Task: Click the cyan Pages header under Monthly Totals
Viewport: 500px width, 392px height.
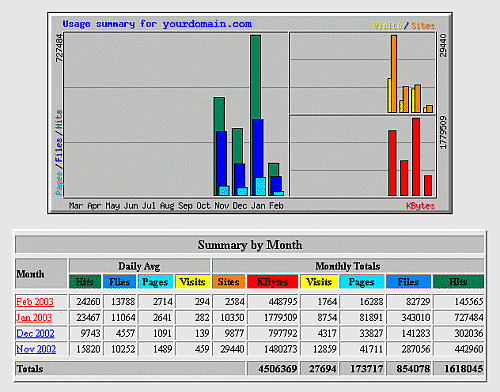Action: click(362, 282)
